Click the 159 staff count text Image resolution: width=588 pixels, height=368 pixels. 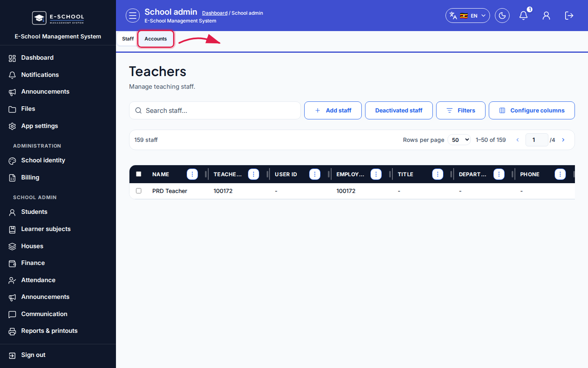click(x=146, y=140)
